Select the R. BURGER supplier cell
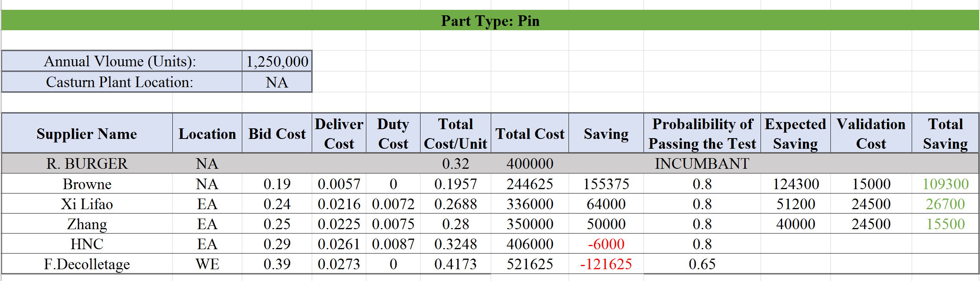Screen dimensions: 980x281 tap(87, 163)
